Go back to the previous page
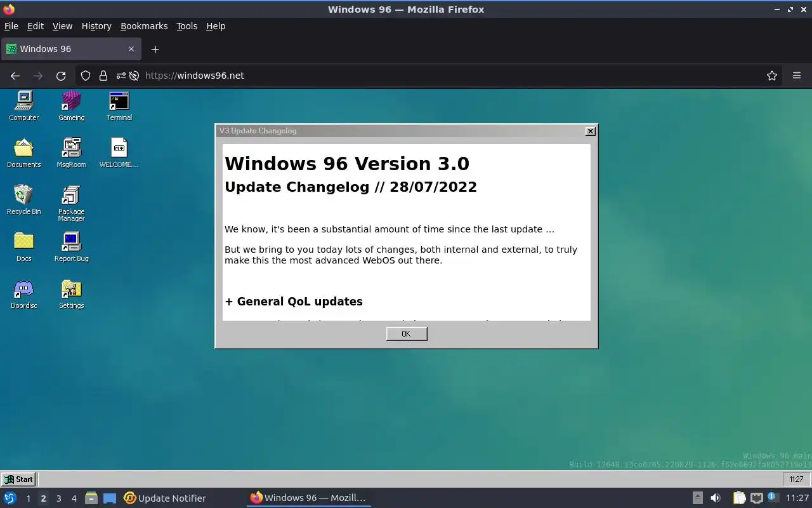Screen dimensions: 812x508 click(x=15, y=76)
